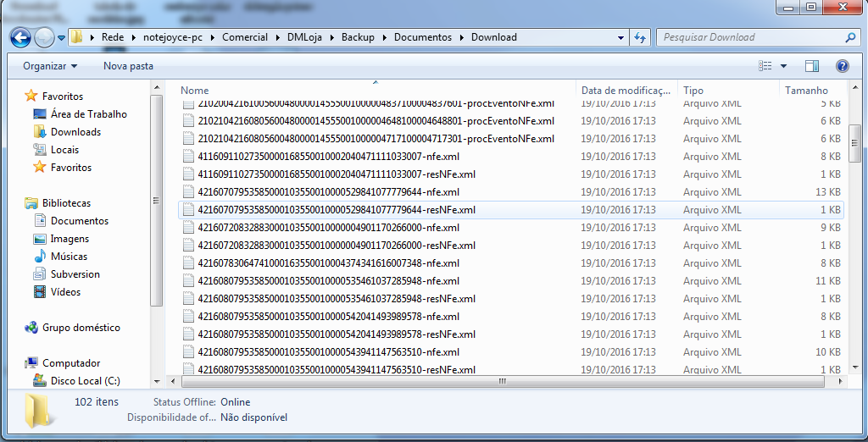Click the Forward navigation arrow

pyautogui.click(x=44, y=37)
